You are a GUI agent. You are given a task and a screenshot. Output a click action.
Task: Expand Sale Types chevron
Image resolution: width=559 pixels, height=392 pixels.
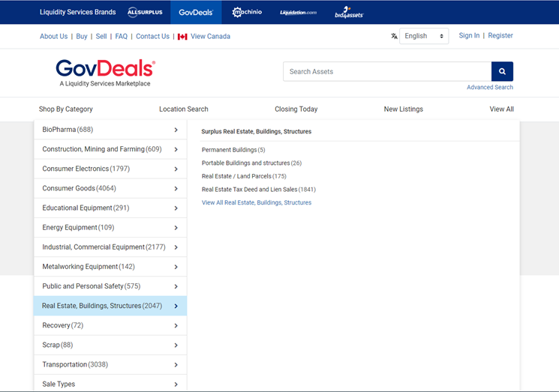point(176,385)
